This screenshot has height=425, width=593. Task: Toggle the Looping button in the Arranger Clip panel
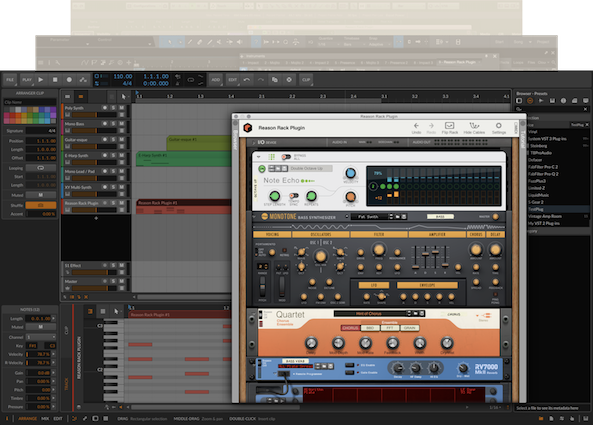click(x=40, y=168)
